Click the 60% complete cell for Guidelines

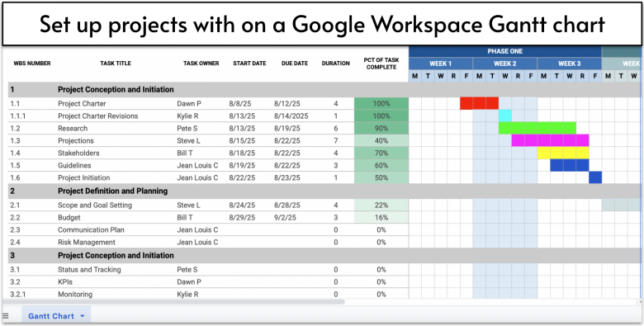[381, 165]
